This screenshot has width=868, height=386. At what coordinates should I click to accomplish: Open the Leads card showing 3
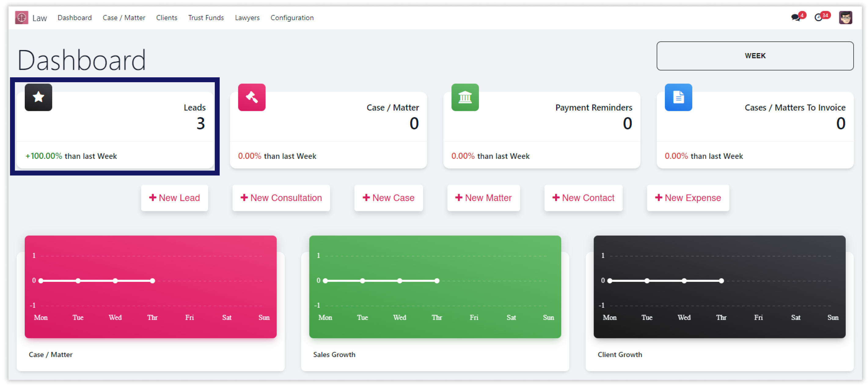coord(115,130)
